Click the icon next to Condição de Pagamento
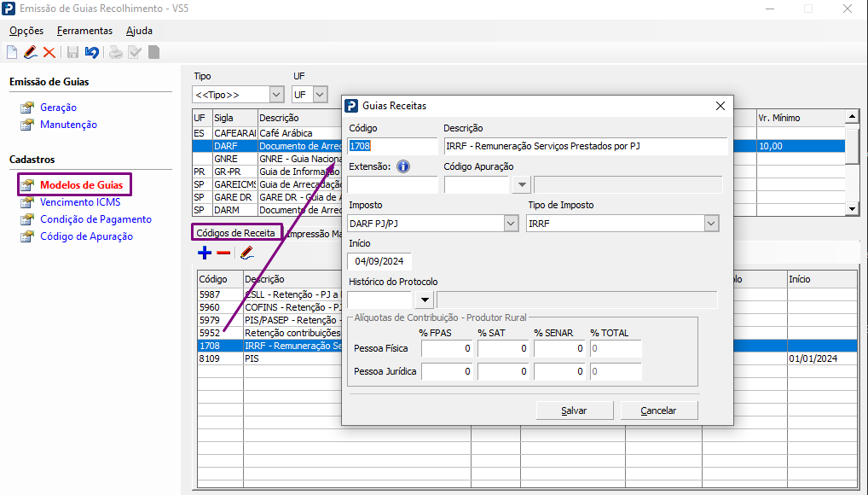 [27, 219]
